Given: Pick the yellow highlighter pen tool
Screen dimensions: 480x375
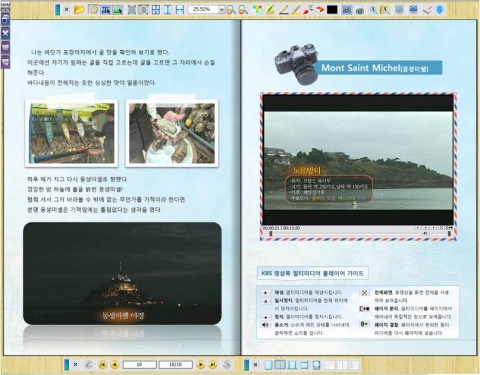Looking at the screenshot, I should click(270, 10).
